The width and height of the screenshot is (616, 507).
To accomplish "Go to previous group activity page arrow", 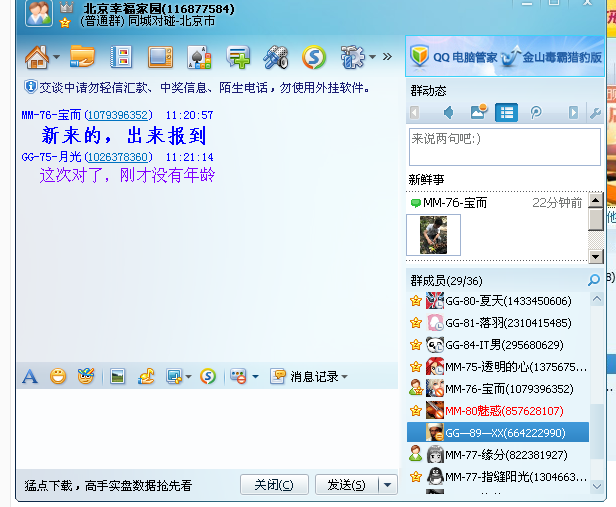I will tap(414, 113).
